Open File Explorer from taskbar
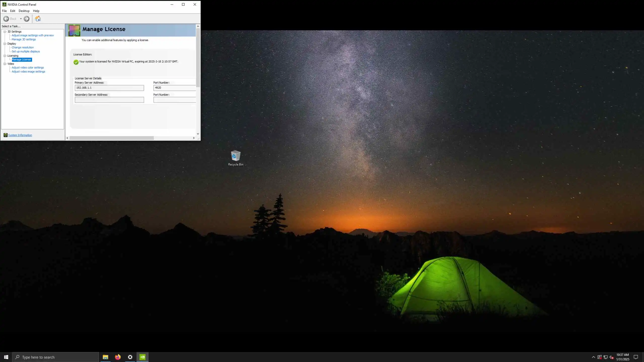This screenshot has width=644, height=362. pos(105,357)
